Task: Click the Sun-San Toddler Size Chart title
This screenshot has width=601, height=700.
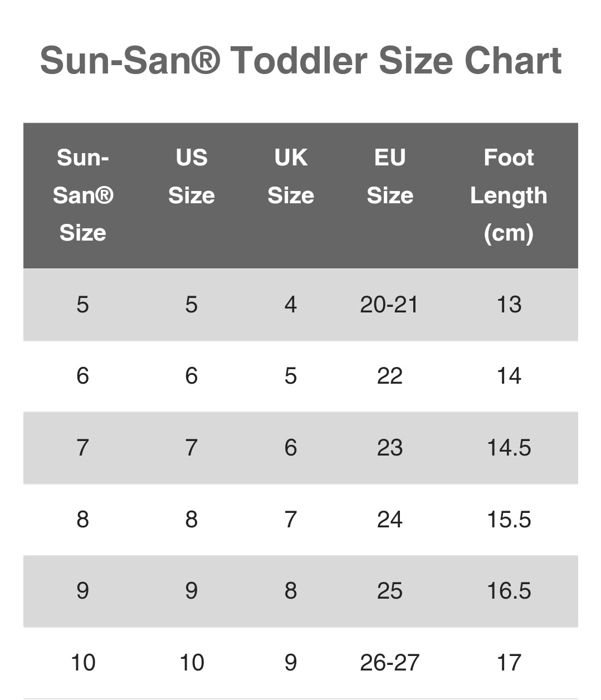Action: [x=300, y=60]
